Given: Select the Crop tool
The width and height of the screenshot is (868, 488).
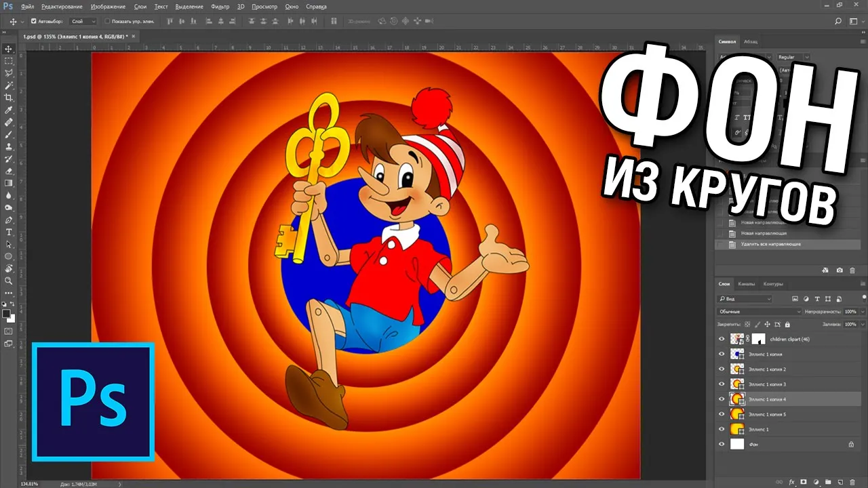Looking at the screenshot, I should click(x=9, y=98).
